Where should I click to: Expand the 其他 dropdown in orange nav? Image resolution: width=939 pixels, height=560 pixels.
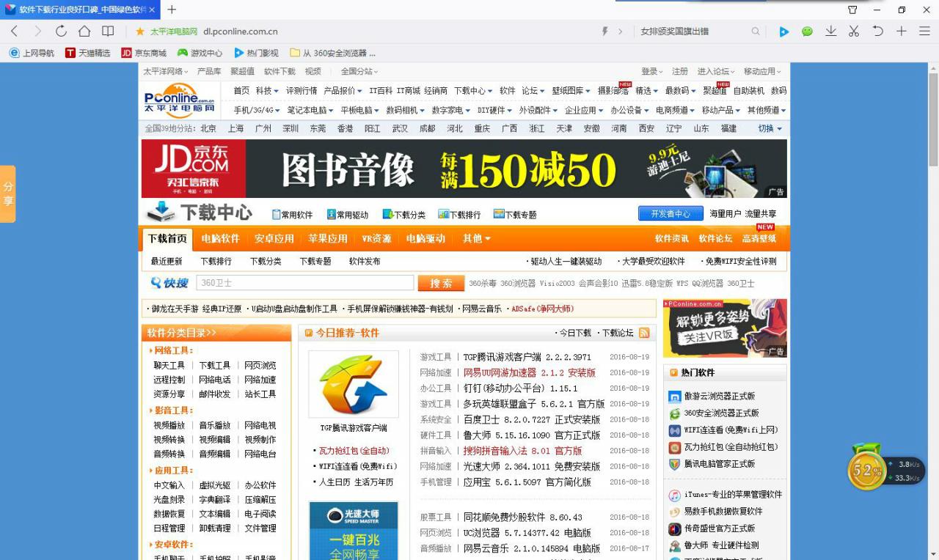click(x=476, y=239)
